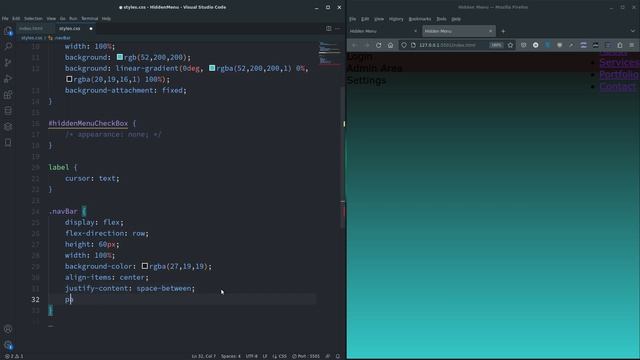Select the first Hidden Menu Firefox tab
640x360 pixels.
click(x=383, y=31)
